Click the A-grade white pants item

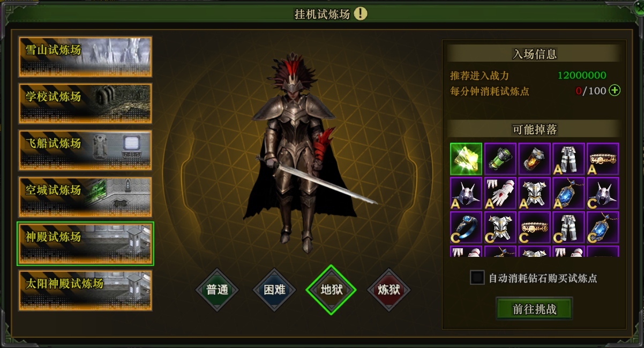pyautogui.click(x=569, y=159)
